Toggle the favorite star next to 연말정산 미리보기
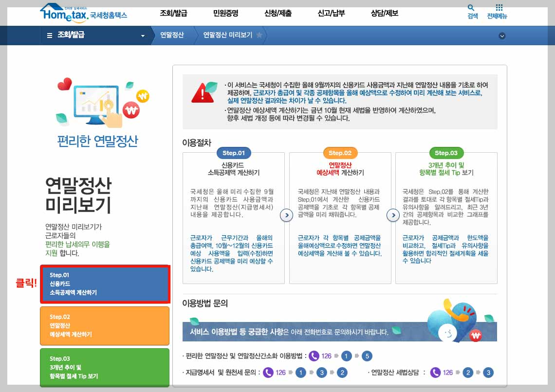 (259, 35)
